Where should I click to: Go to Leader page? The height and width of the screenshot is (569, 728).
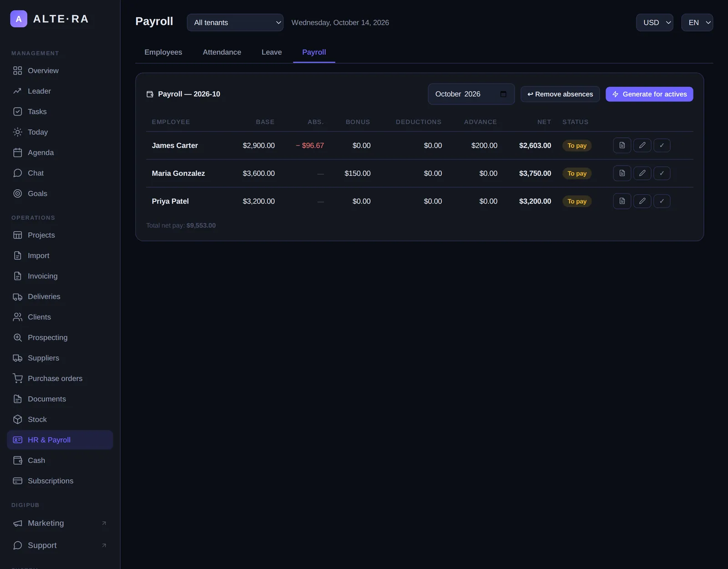pyautogui.click(x=60, y=91)
